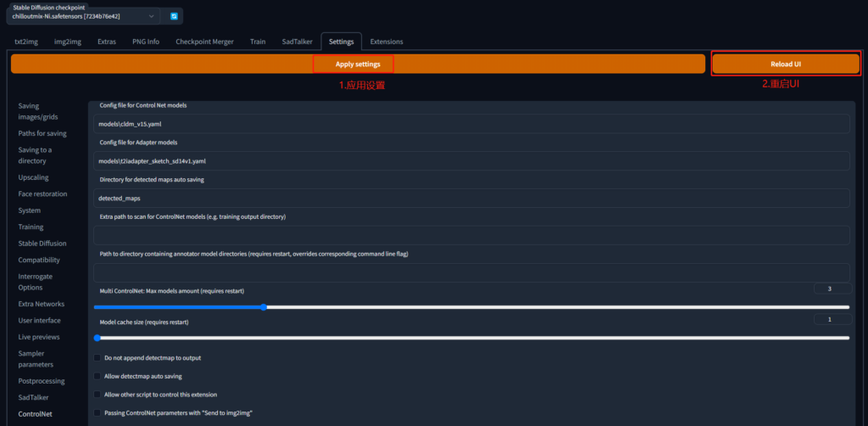Open the Extensions tab
The height and width of the screenshot is (426, 868).
click(387, 42)
